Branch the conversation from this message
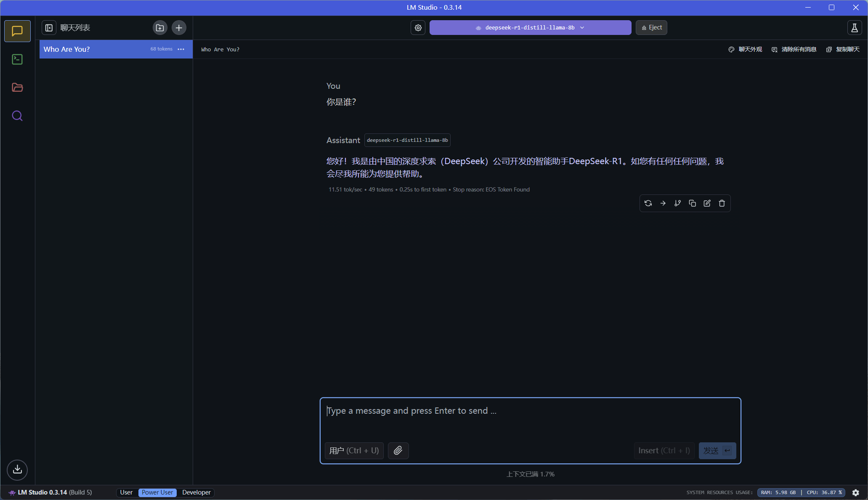The height and width of the screenshot is (500, 868). click(x=677, y=203)
